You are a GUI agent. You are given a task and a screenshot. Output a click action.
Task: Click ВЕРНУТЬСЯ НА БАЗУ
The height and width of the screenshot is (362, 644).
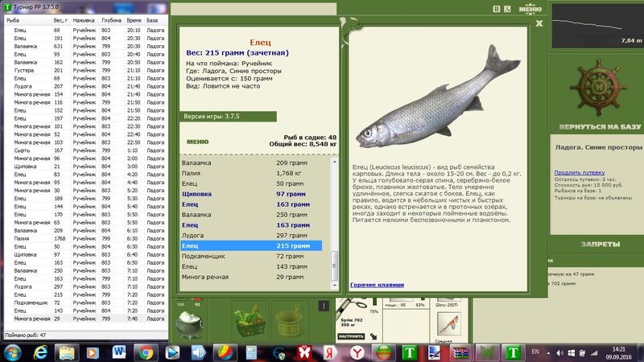600,127
